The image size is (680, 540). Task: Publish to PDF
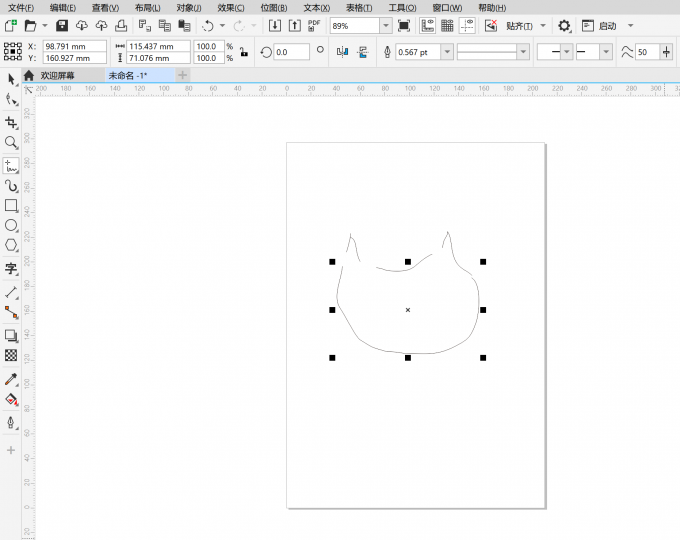pos(314,26)
